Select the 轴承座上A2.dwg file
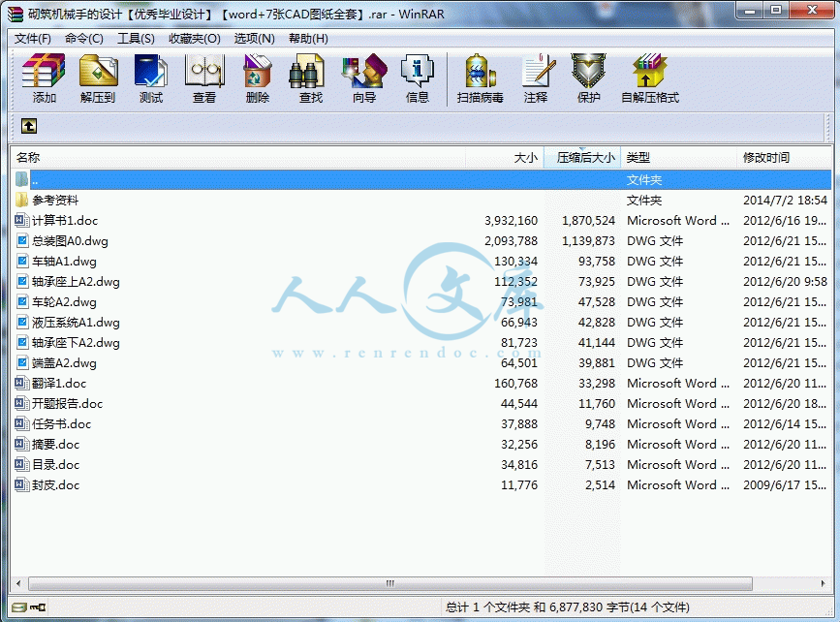 (76, 281)
